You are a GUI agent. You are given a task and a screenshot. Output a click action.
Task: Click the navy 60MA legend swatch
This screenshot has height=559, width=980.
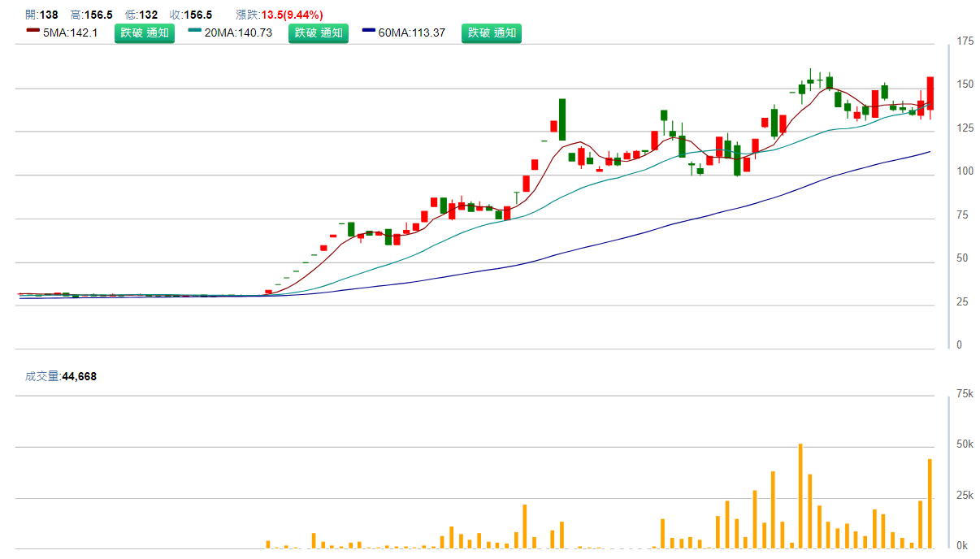(369, 31)
